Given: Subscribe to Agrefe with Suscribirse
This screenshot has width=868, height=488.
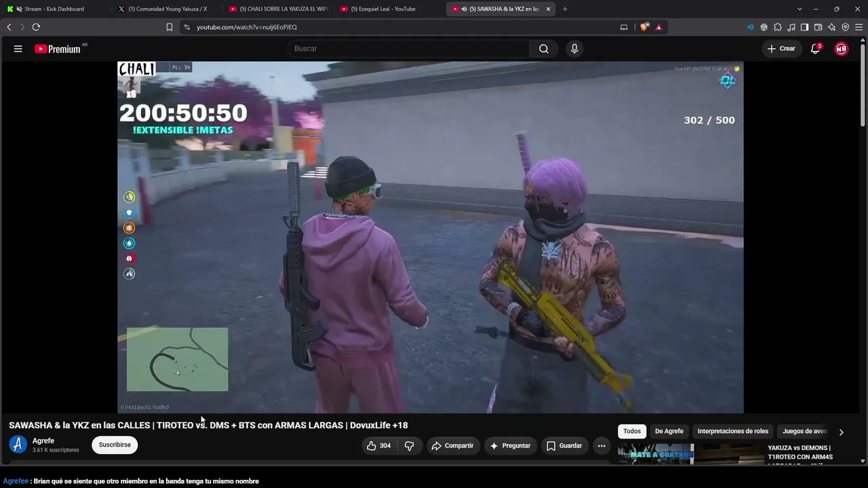Looking at the screenshot, I should tap(115, 445).
